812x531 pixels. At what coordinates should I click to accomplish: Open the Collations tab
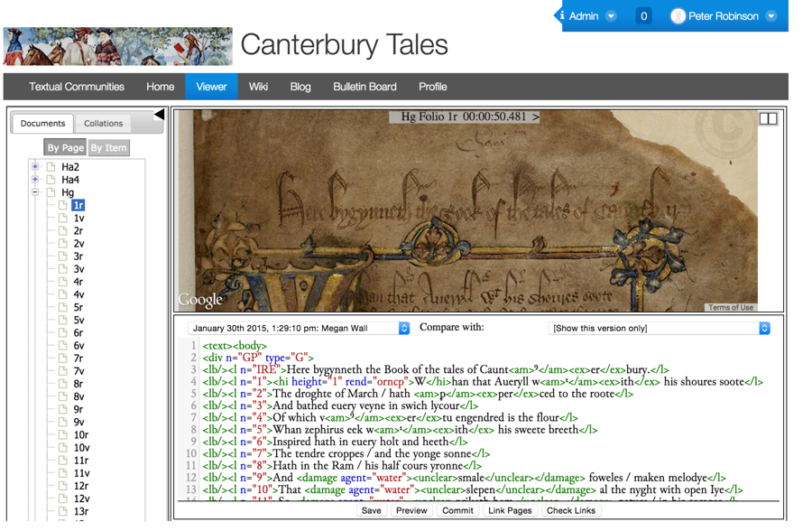pyautogui.click(x=104, y=124)
